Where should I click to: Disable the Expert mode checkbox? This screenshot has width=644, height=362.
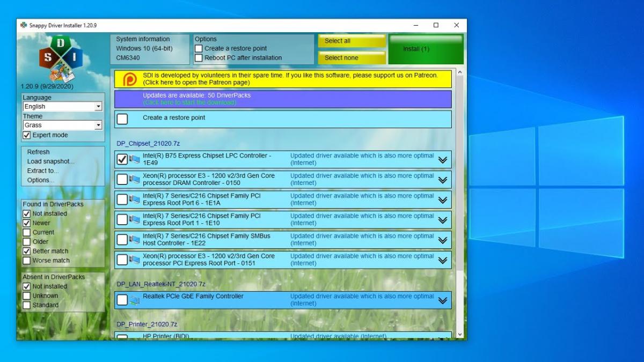27,135
